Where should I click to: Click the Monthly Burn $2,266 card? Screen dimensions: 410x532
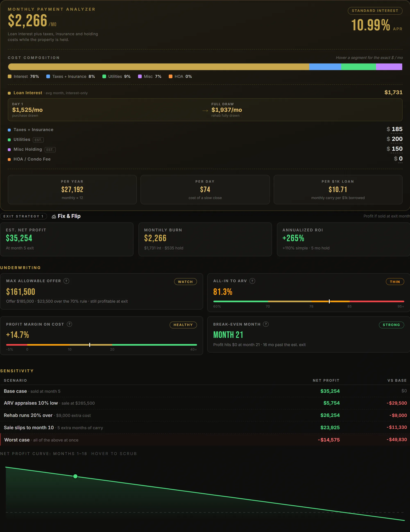tap(205, 239)
